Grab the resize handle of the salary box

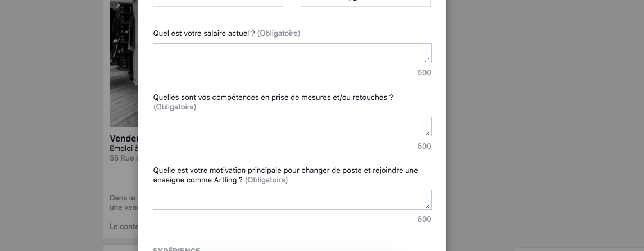428,60
